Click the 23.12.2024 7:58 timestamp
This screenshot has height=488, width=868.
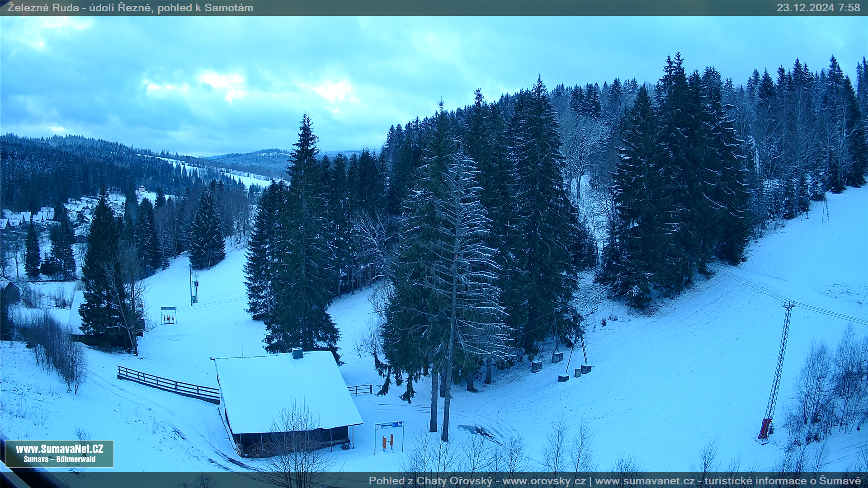[x=818, y=8]
